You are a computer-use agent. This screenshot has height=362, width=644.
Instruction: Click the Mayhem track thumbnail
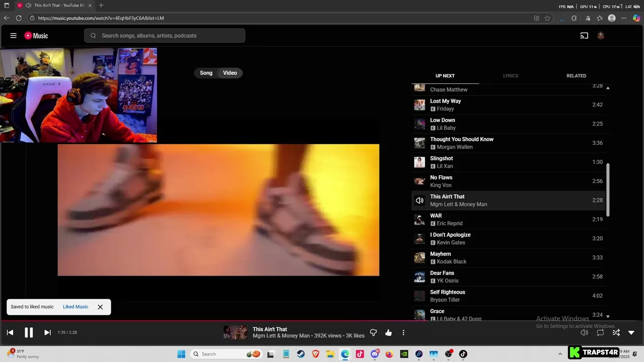click(x=420, y=257)
